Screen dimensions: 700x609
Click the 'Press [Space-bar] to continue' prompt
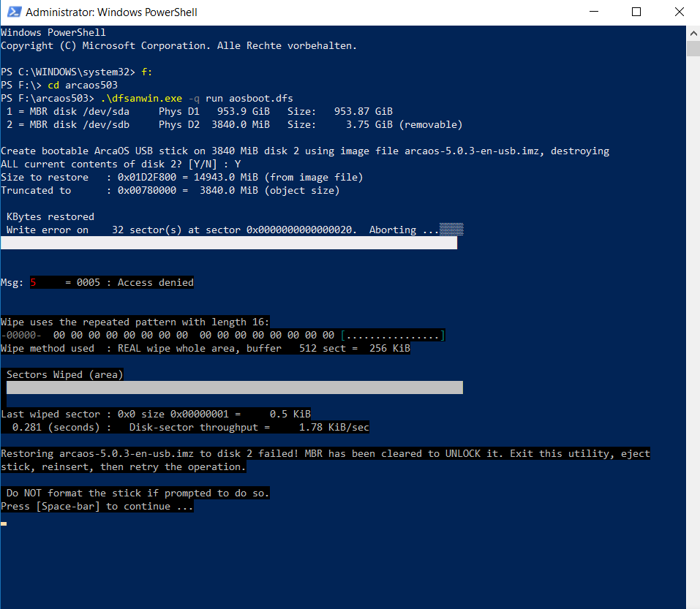pyautogui.click(x=97, y=507)
